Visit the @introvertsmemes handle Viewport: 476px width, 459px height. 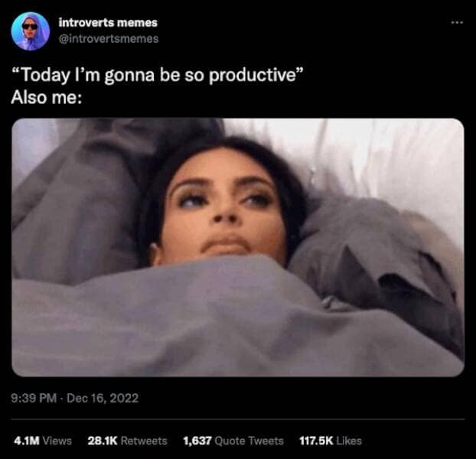109,39
